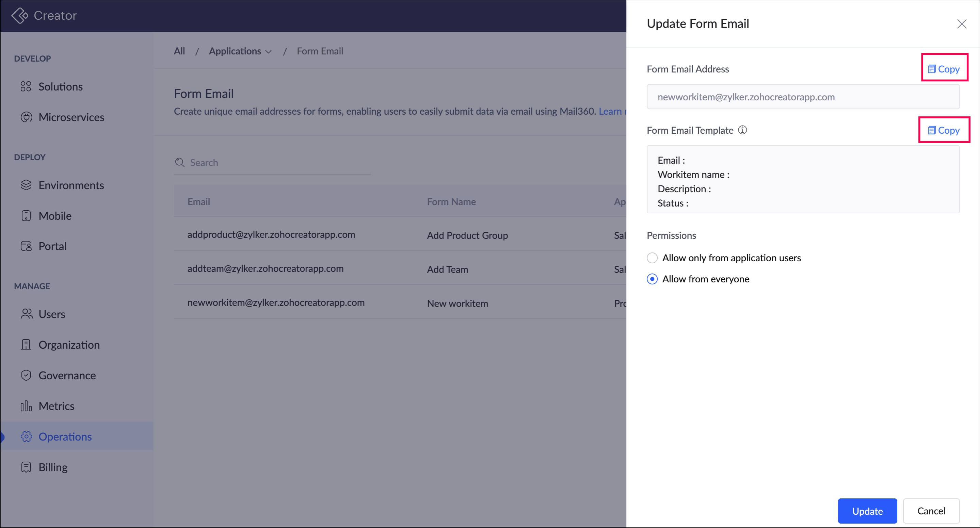980x528 pixels.
Task: Open the Mobile section icon
Action: pyautogui.click(x=26, y=216)
